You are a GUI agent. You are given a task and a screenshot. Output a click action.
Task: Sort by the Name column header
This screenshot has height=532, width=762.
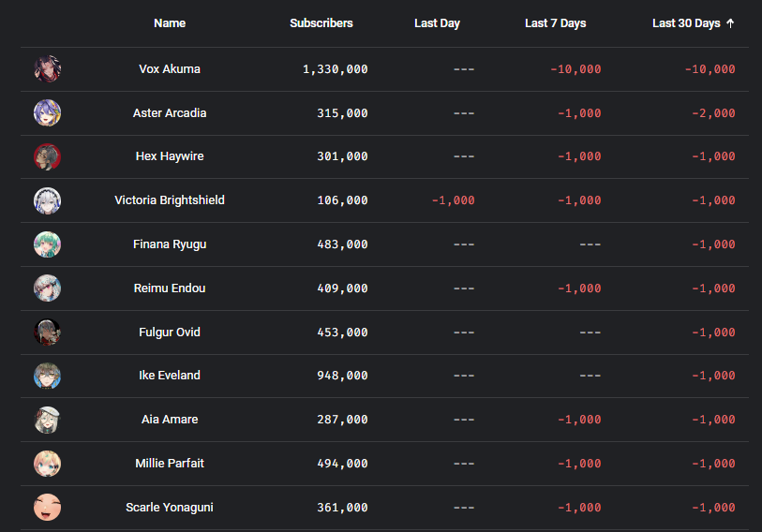170,23
